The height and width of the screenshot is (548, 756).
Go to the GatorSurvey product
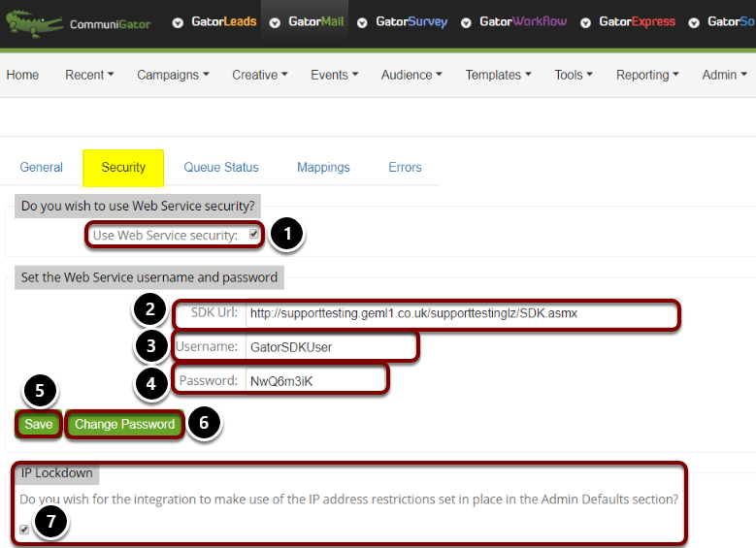pyautogui.click(x=411, y=21)
